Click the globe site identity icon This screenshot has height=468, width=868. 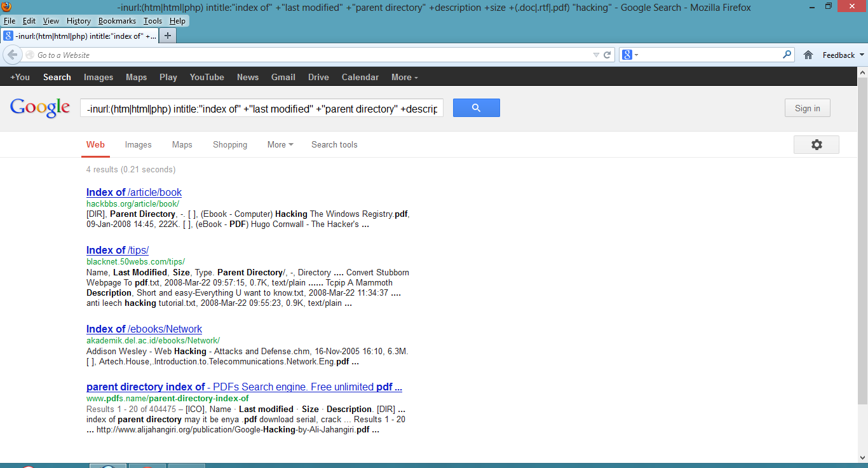(x=30, y=55)
